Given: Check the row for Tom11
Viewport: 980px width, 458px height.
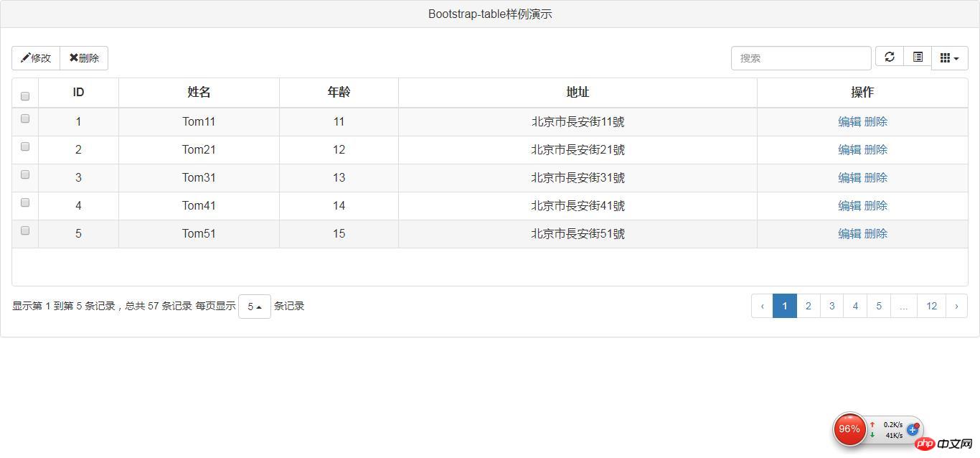Looking at the screenshot, I should (x=25, y=118).
